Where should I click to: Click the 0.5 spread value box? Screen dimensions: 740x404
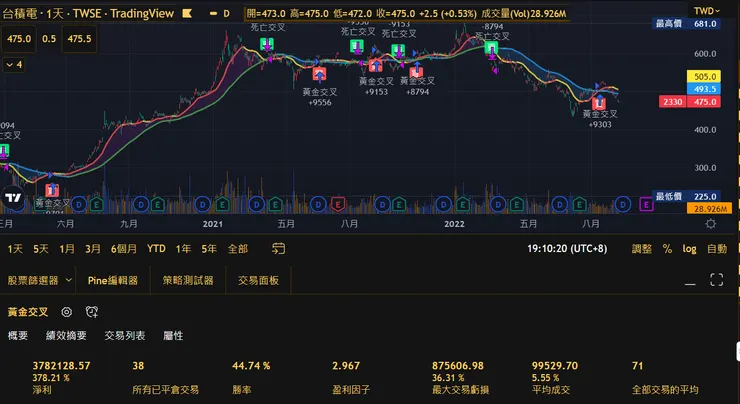(49, 39)
